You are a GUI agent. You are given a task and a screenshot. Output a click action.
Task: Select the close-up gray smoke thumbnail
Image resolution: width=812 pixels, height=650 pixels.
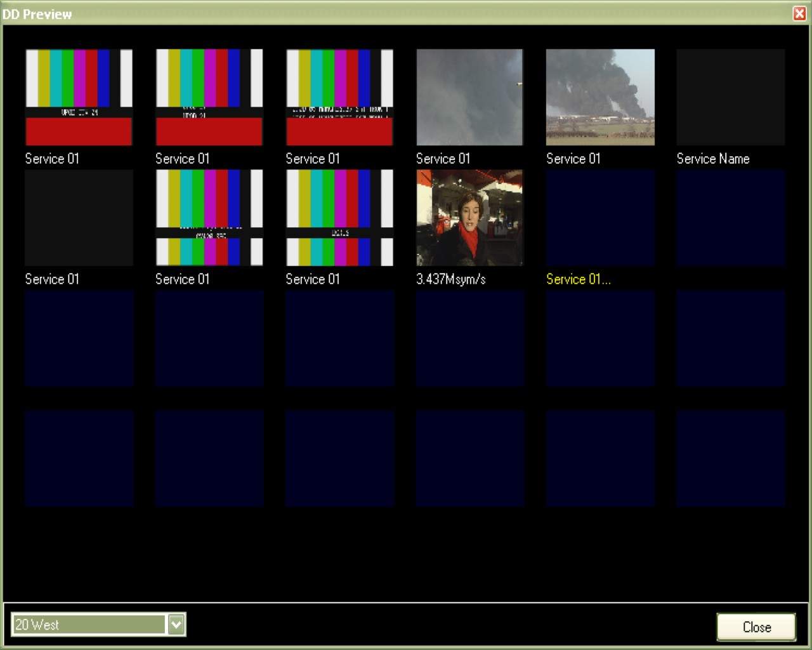tap(469, 97)
